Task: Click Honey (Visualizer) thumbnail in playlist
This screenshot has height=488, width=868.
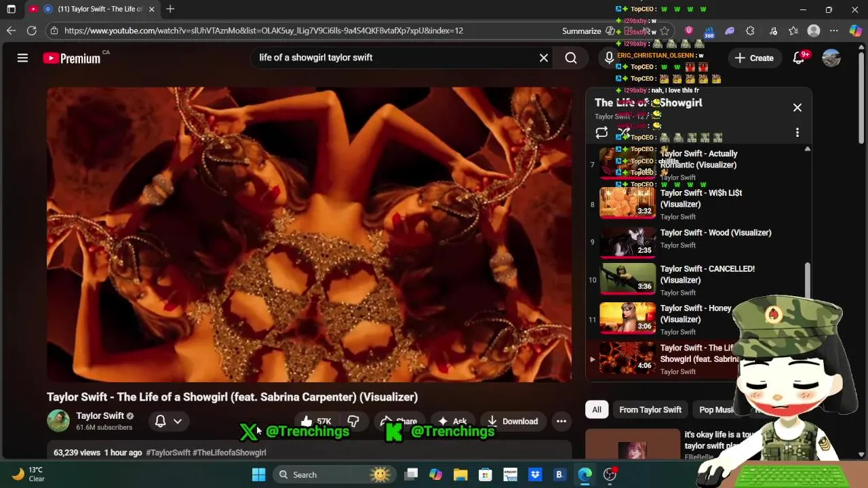Action: click(x=627, y=318)
